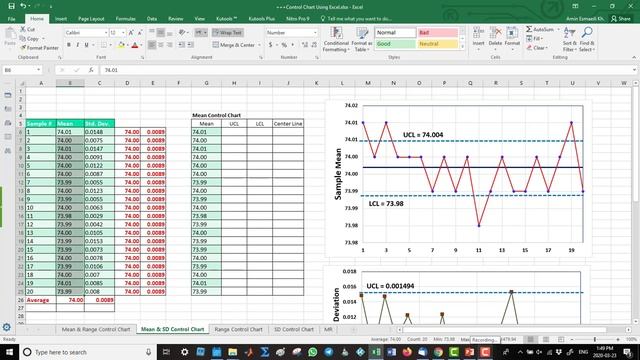640x360 pixels.
Task: Collapse the ribbon with the chevron
Action: tap(634, 57)
